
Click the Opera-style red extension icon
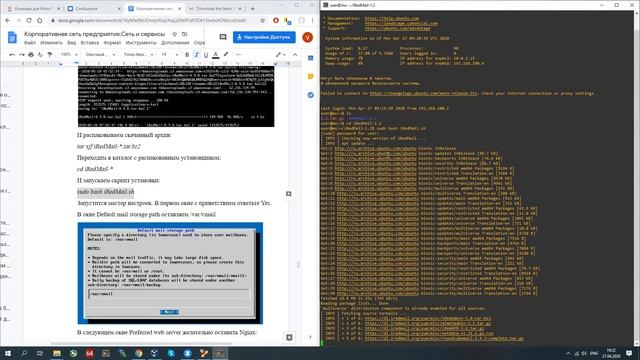click(x=276, y=20)
